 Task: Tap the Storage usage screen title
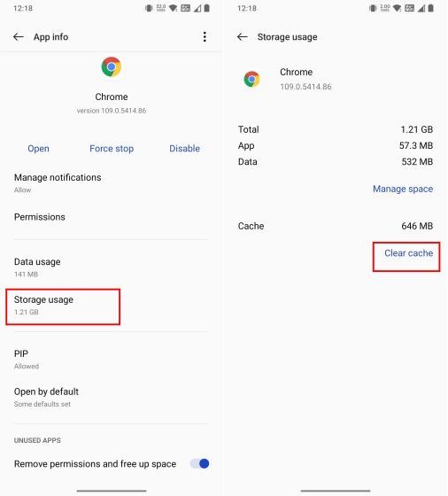click(287, 37)
